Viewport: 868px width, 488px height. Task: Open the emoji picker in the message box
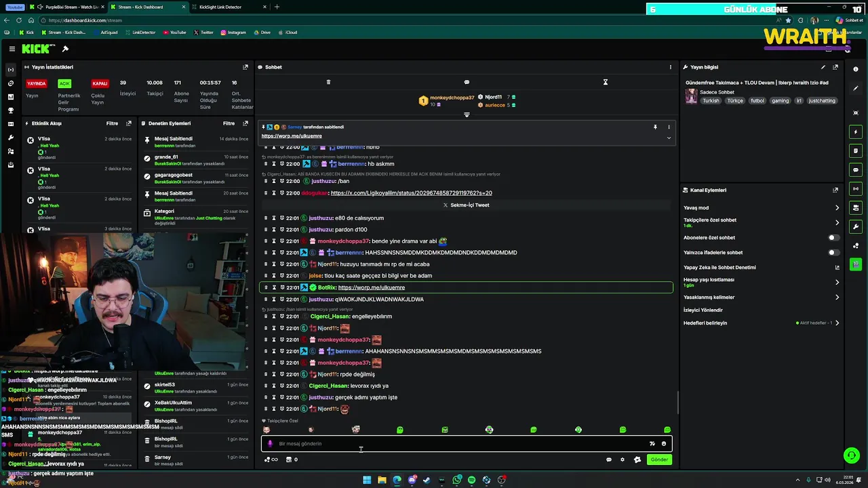click(x=664, y=444)
